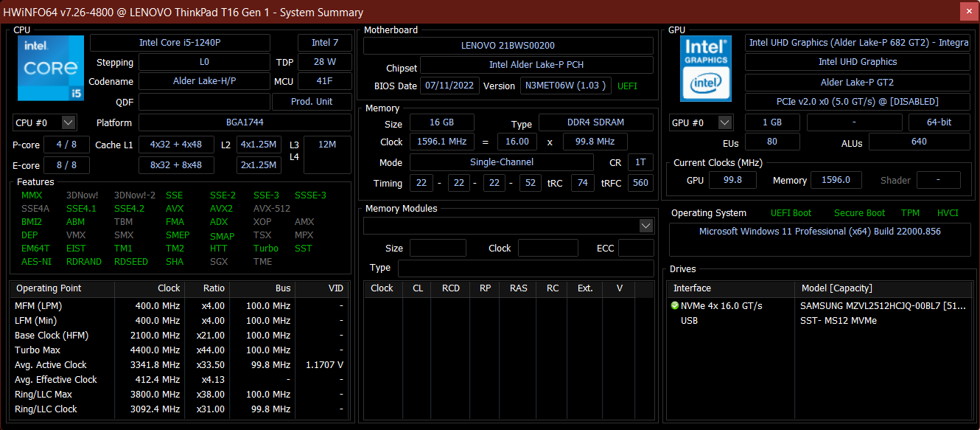Click the memory Size value 16 GB

(x=442, y=122)
